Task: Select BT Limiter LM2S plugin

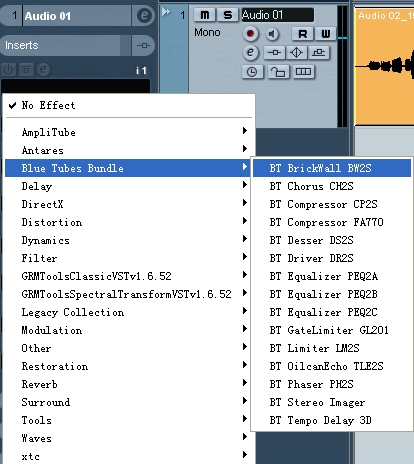Action: tap(332, 348)
